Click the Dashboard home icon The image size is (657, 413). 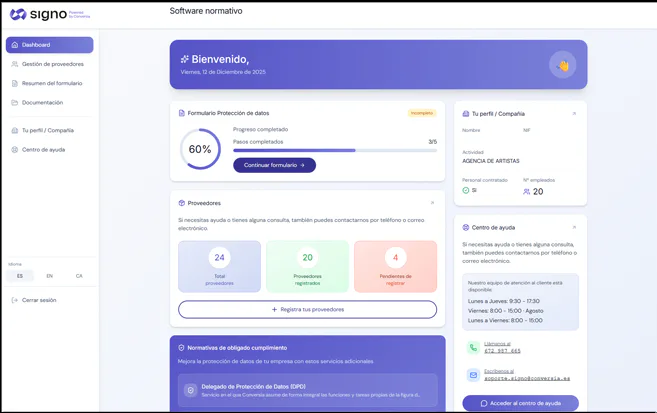[15, 45]
